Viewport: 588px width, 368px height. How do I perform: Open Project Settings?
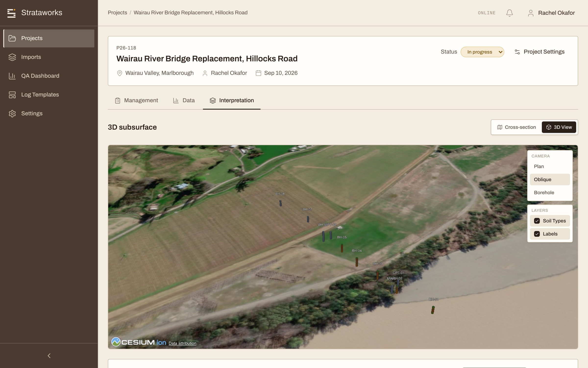pyautogui.click(x=539, y=52)
